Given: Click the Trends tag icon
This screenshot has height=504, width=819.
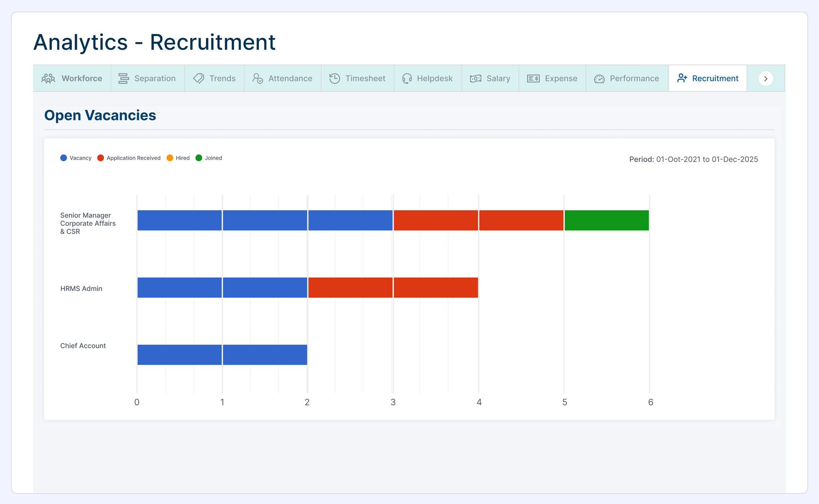Looking at the screenshot, I should (198, 79).
